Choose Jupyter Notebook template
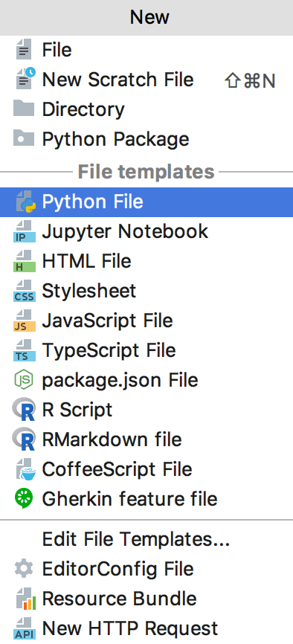Screen dimensions: 293x644 [146, 231]
